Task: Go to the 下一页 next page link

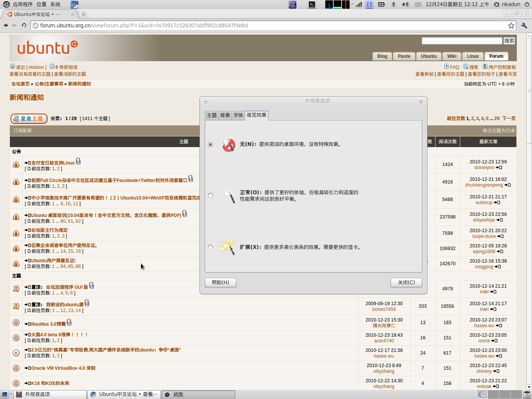Action: point(509,119)
